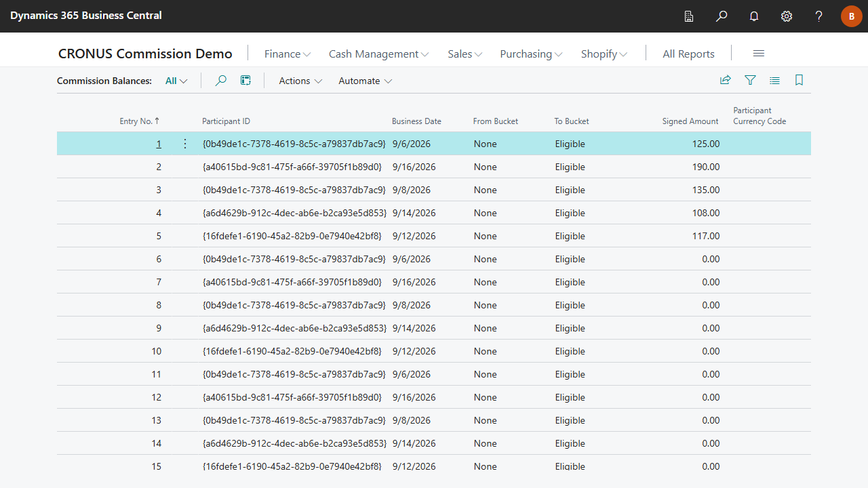Click the Participant ID column header

point(226,121)
